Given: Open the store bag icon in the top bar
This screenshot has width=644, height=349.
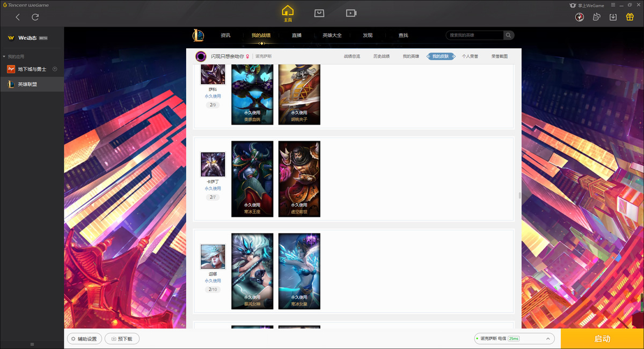Looking at the screenshot, I should coord(319,13).
